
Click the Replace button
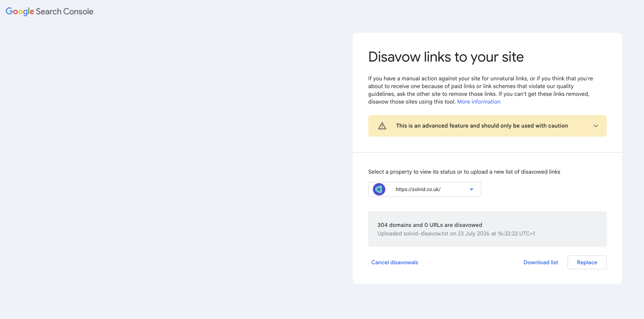point(587,262)
